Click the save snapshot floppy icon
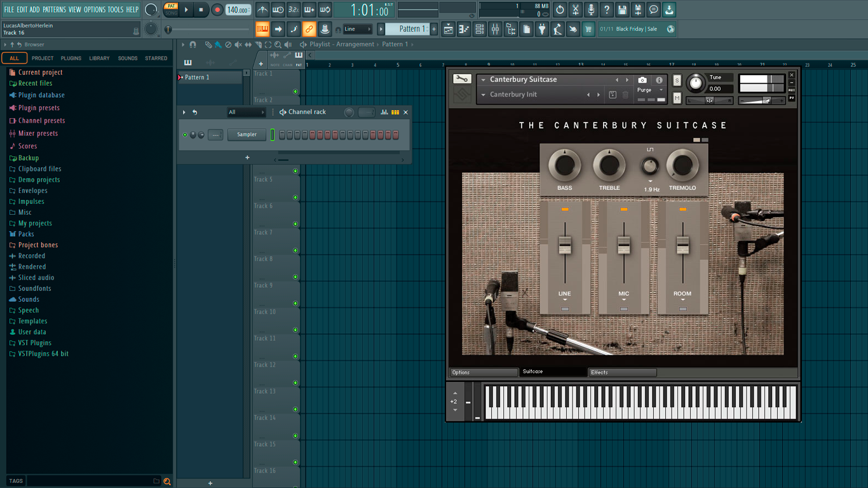868x488 pixels. click(613, 95)
